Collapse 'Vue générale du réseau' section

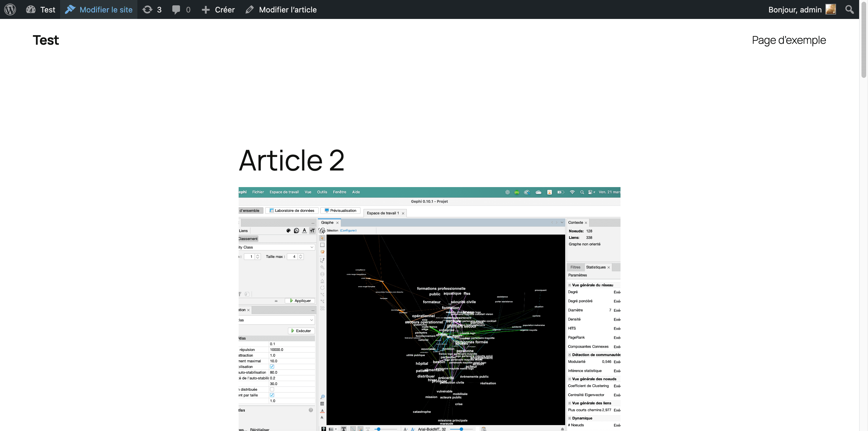[570, 285]
